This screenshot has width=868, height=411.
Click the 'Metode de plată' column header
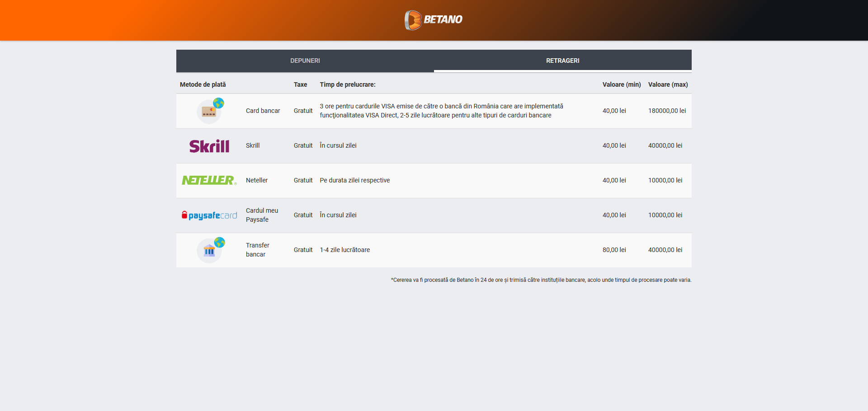[x=203, y=84]
